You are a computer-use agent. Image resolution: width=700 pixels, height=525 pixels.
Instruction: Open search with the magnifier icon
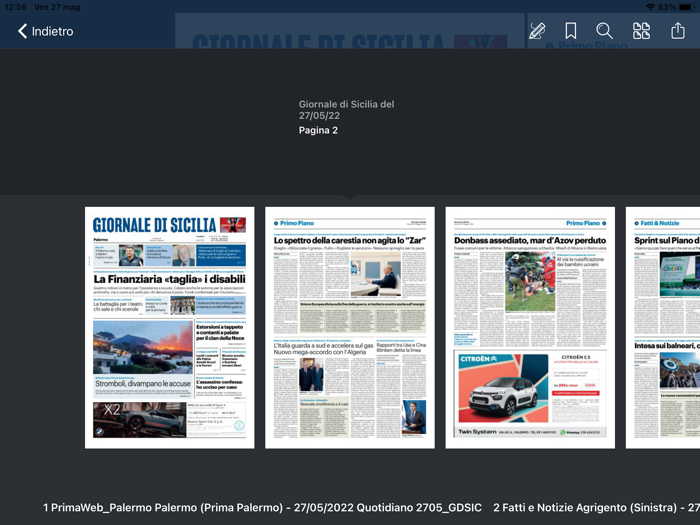coord(604,31)
